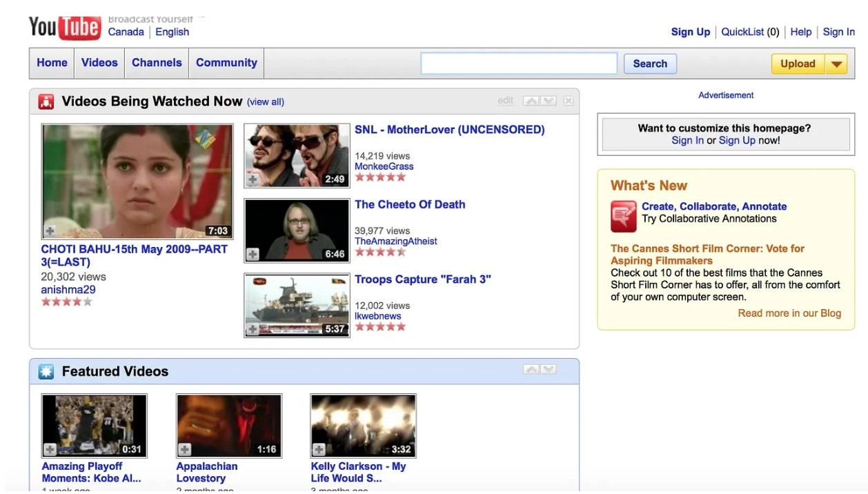
Task: Open Kelly Clarkson - My Life title link
Action: tap(358, 473)
